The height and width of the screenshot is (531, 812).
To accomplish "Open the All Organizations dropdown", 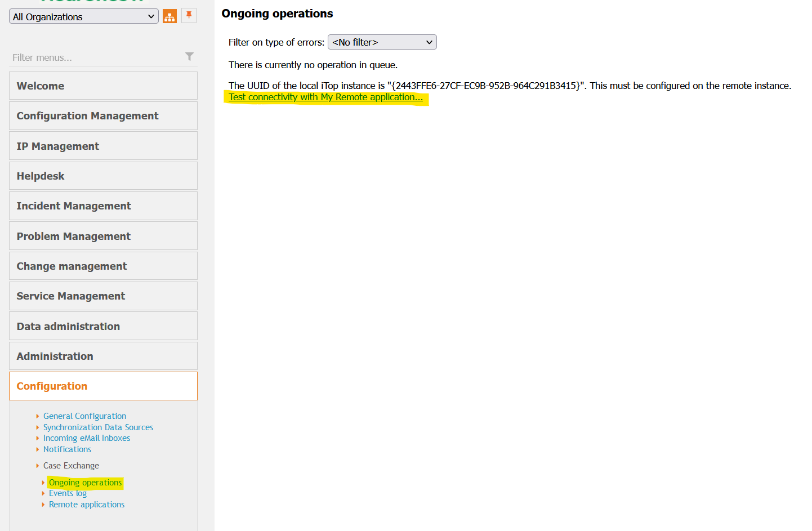I will (83, 17).
